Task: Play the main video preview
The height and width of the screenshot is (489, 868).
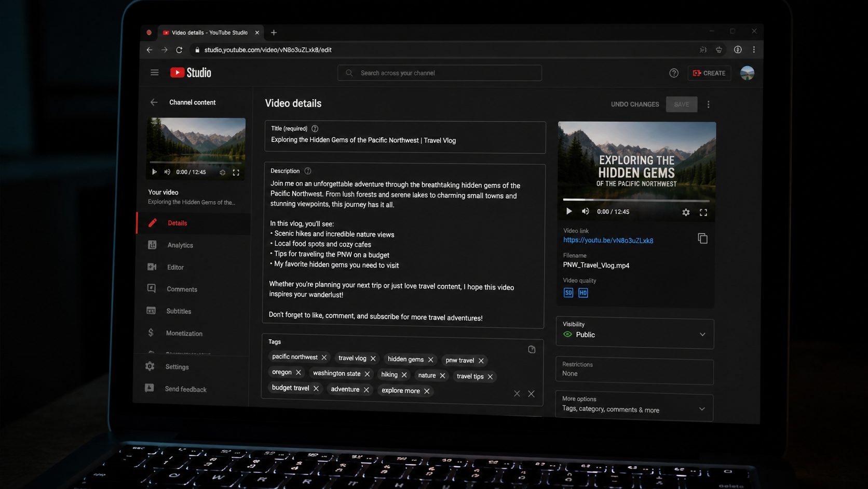Action: pos(569,212)
